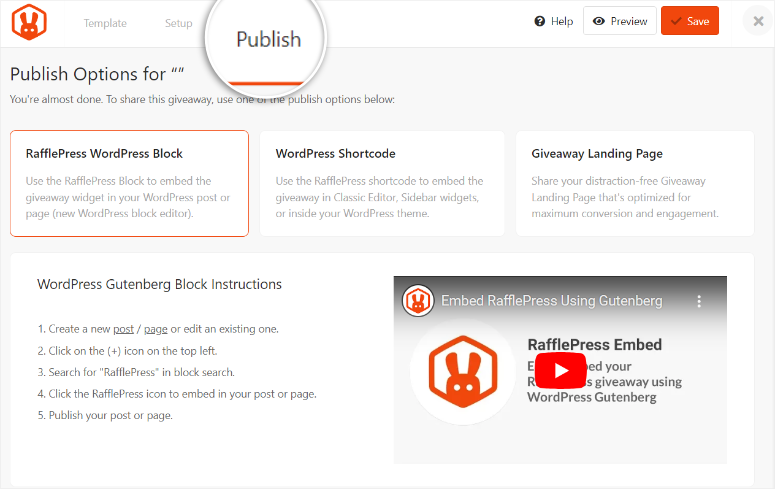This screenshot has height=489, width=775.
Task: Follow the 'page' link in instructions
Action: pyautogui.click(x=156, y=329)
